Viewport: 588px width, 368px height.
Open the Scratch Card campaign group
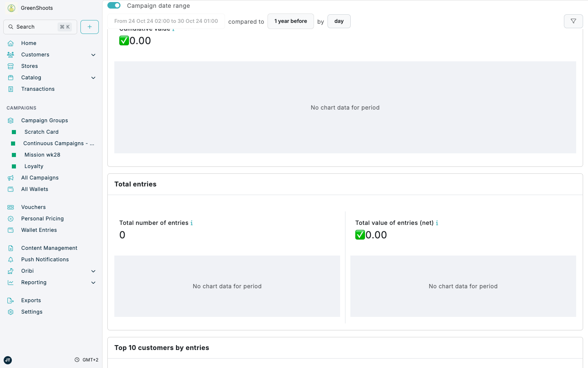42,132
